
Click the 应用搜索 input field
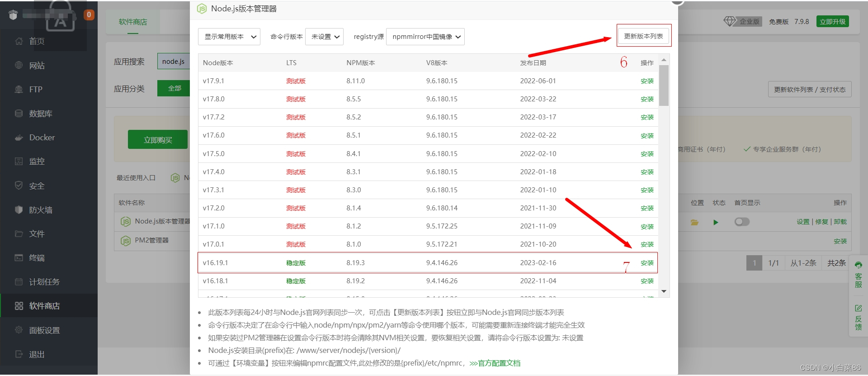174,61
